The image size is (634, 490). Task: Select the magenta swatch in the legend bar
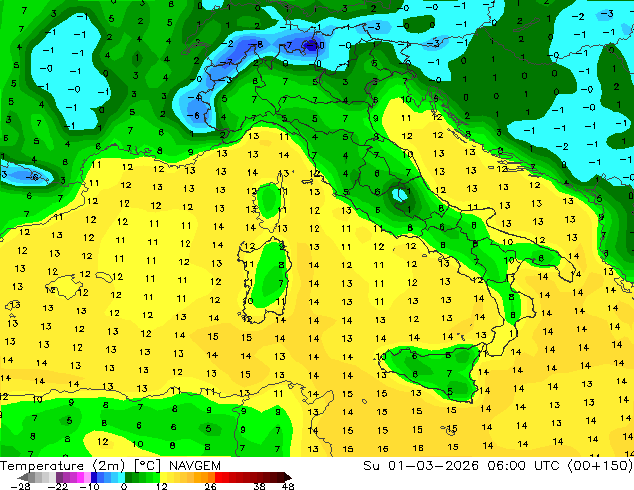point(80,477)
